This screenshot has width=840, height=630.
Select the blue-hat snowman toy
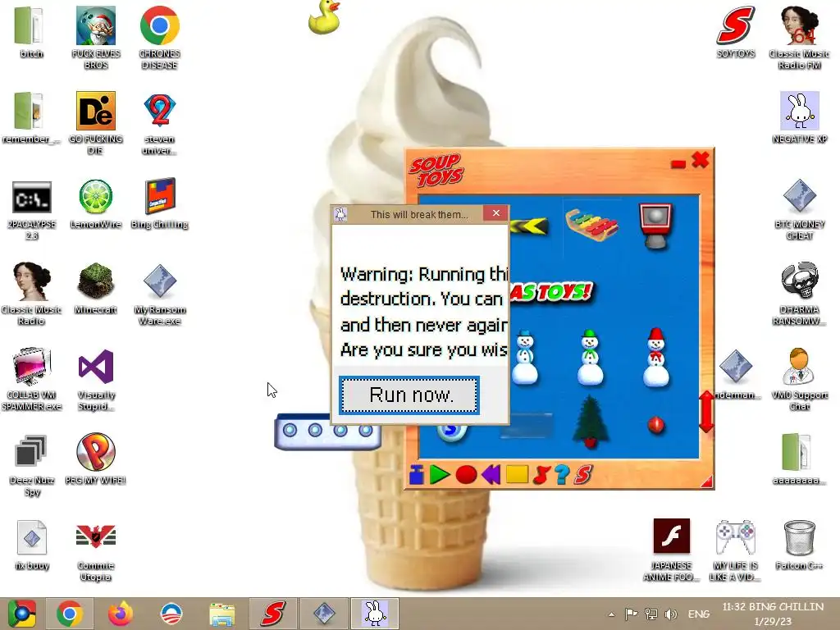[524, 357]
